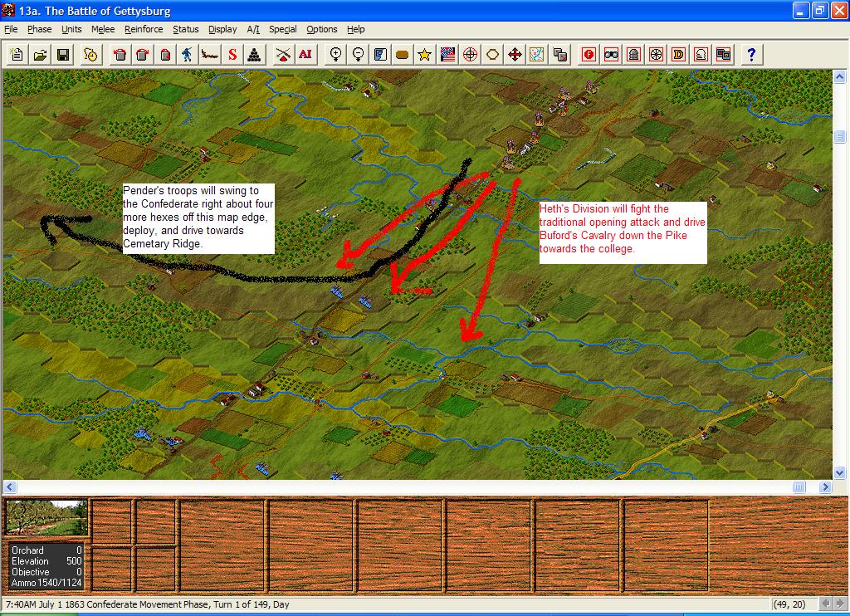
Task: Click the third red about-face toolbar icon
Action: point(165,54)
